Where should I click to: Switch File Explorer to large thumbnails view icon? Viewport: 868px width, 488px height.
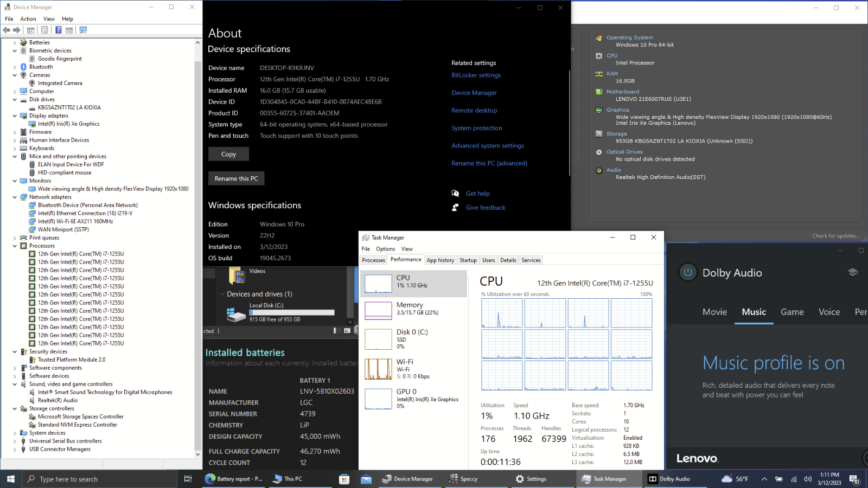(x=347, y=331)
